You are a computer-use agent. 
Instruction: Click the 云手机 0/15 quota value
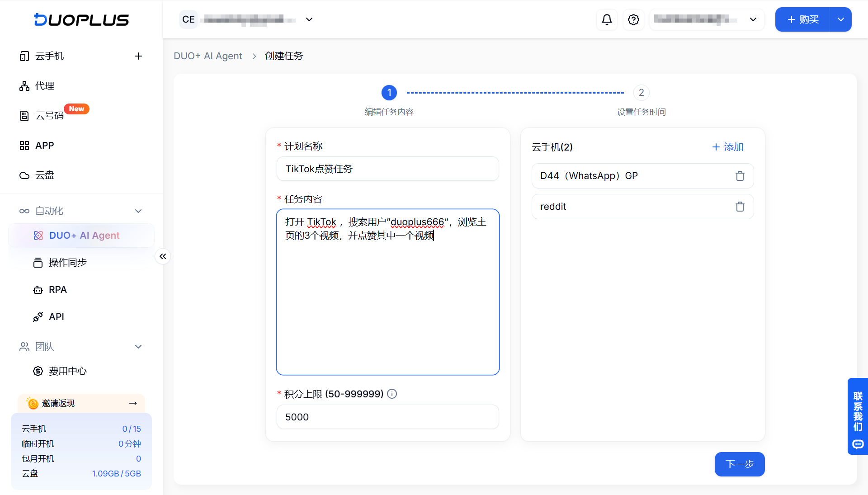pos(132,429)
